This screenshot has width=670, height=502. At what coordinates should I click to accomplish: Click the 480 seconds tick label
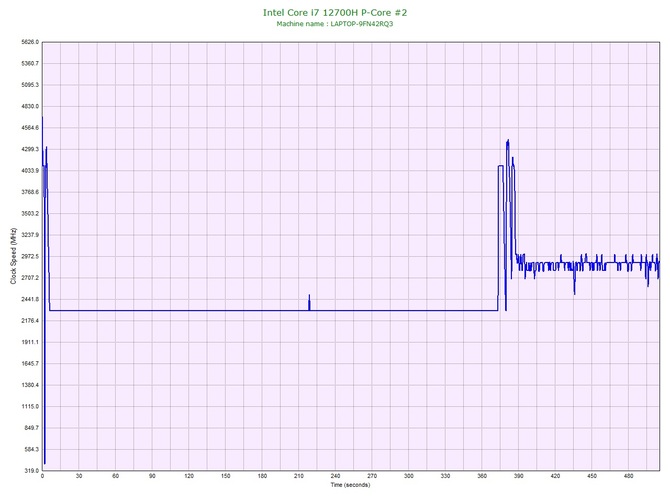629,476
